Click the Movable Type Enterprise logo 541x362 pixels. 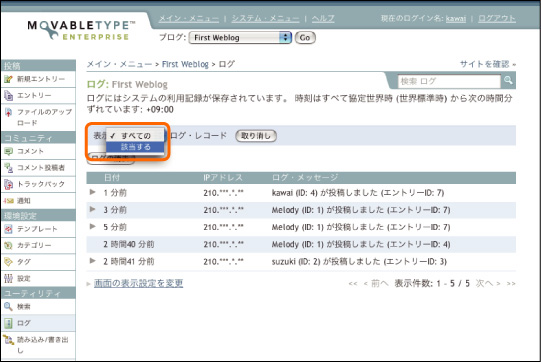81,30
